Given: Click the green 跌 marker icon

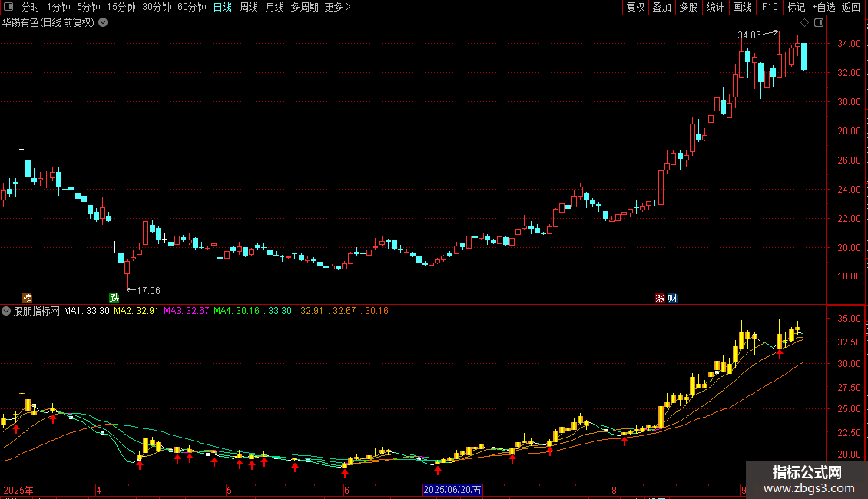Looking at the screenshot, I should [x=114, y=298].
